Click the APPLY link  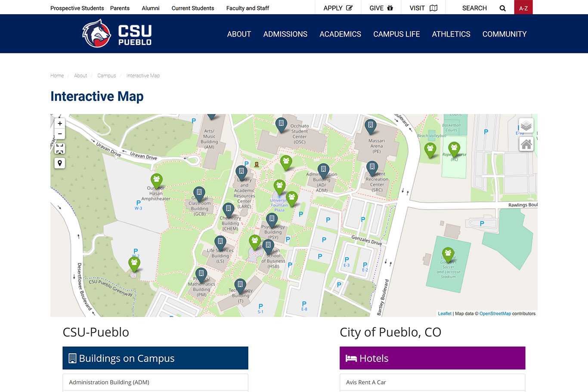point(338,8)
